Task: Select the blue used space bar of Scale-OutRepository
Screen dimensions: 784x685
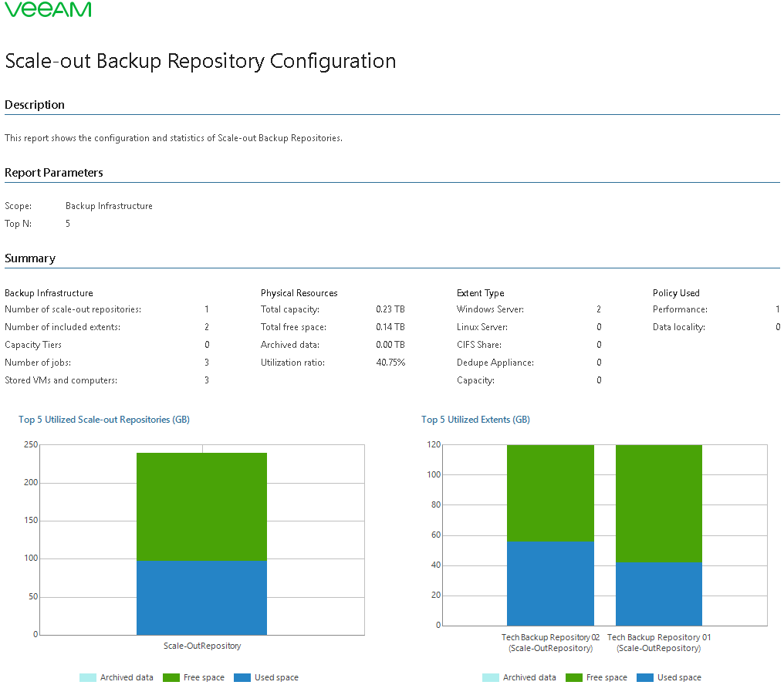Action: 201,598
